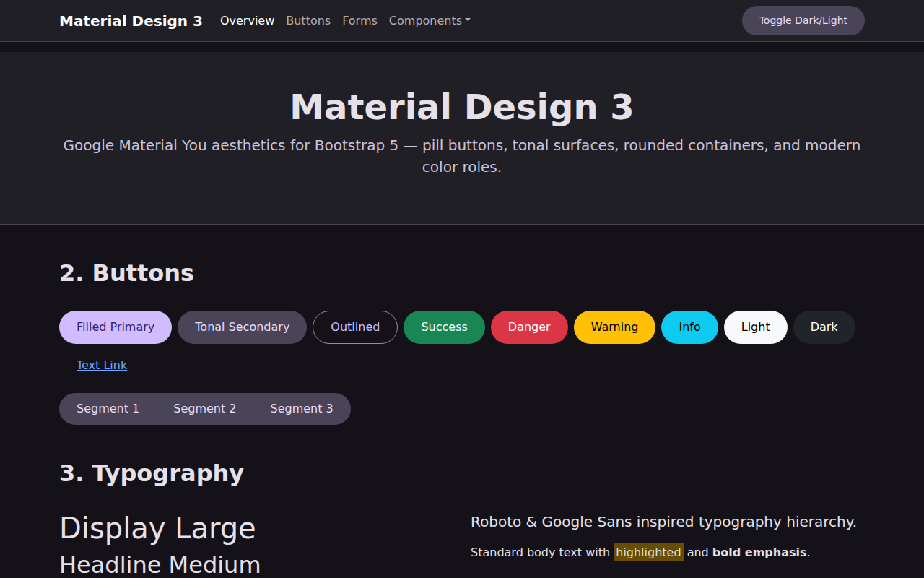Click the 'Display Large' sample text
The width and height of the screenshot is (924, 578).
[x=157, y=528]
